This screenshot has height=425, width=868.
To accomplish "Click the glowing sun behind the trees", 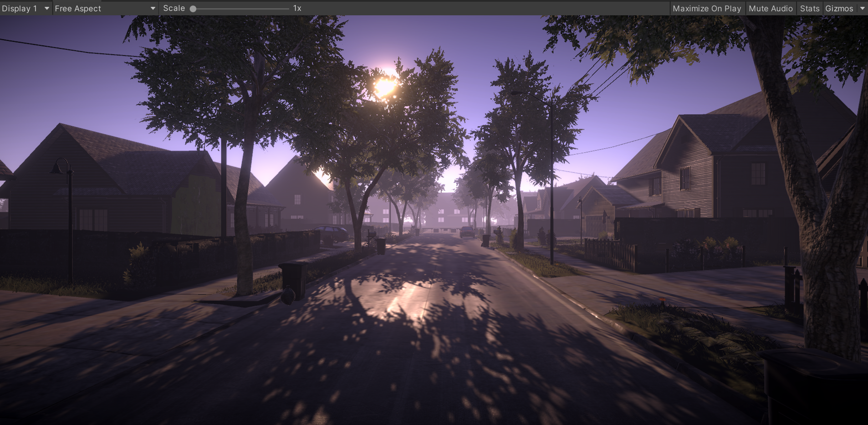I will click(384, 87).
